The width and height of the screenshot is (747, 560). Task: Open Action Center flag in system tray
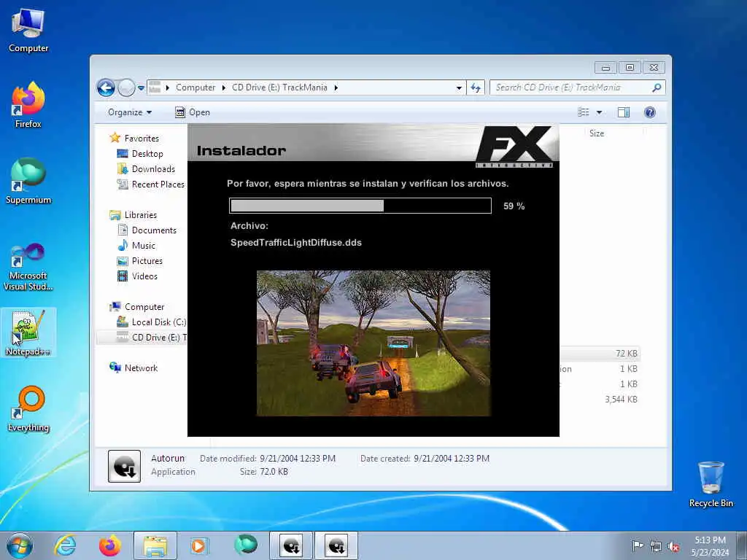[637, 545]
